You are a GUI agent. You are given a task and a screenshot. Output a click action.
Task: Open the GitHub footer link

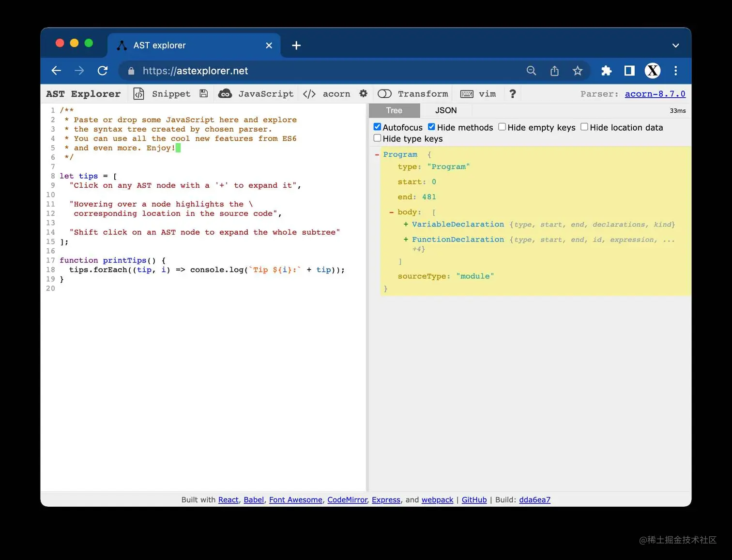pyautogui.click(x=474, y=500)
